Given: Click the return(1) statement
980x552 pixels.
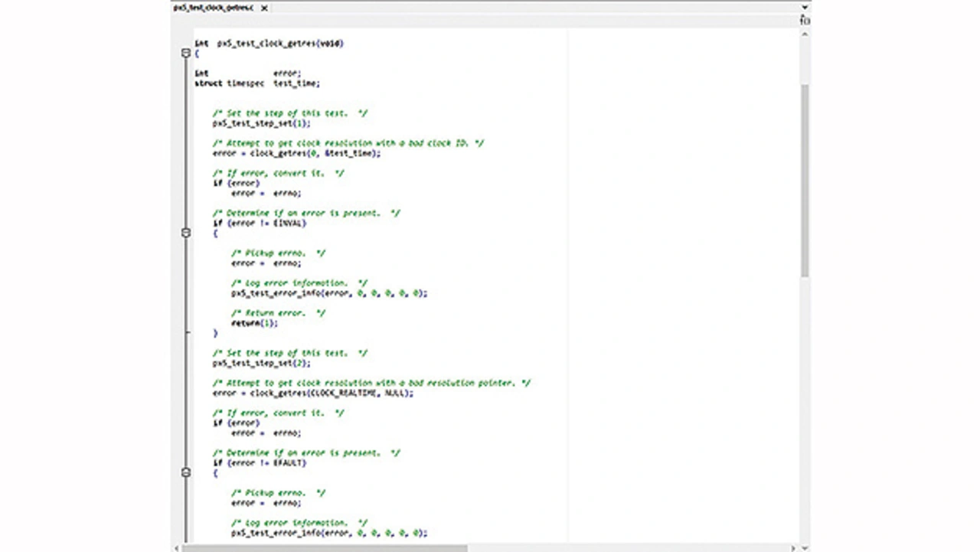Looking at the screenshot, I should click(254, 323).
